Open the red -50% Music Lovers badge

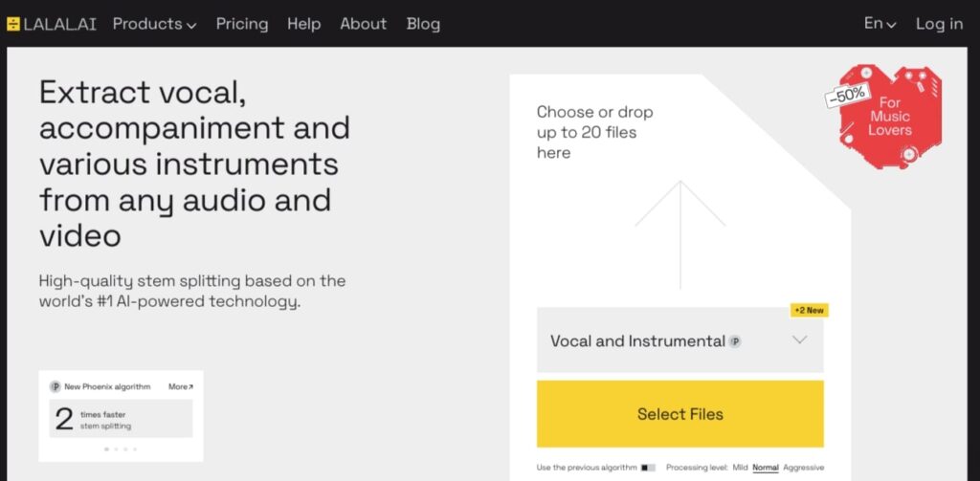point(884,117)
